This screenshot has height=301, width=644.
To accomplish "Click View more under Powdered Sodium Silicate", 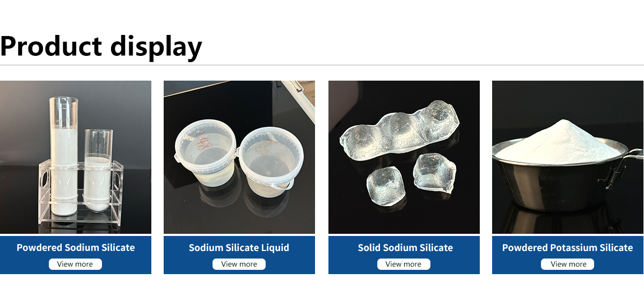I will pyautogui.click(x=75, y=264).
